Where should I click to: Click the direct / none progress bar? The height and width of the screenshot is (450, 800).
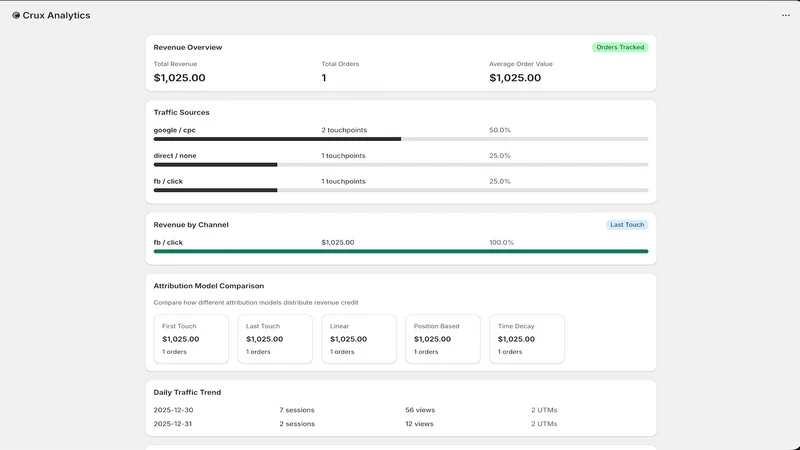pos(401,164)
